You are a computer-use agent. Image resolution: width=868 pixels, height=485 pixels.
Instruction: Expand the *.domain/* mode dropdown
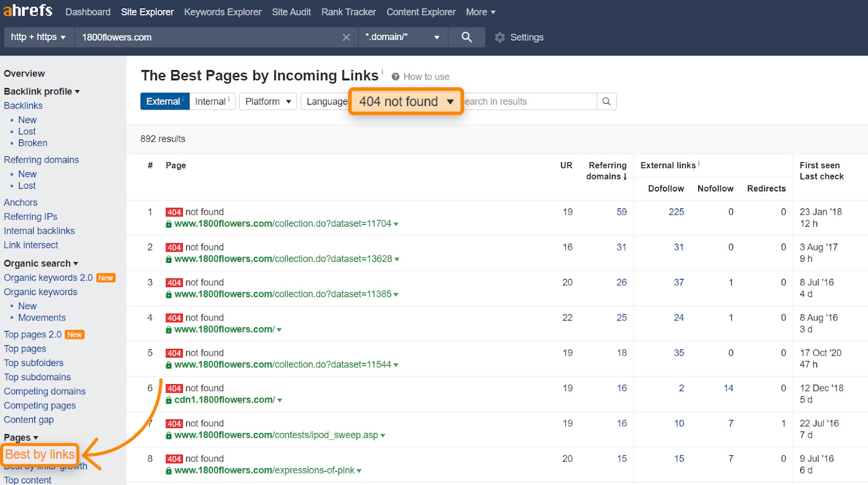coord(402,37)
